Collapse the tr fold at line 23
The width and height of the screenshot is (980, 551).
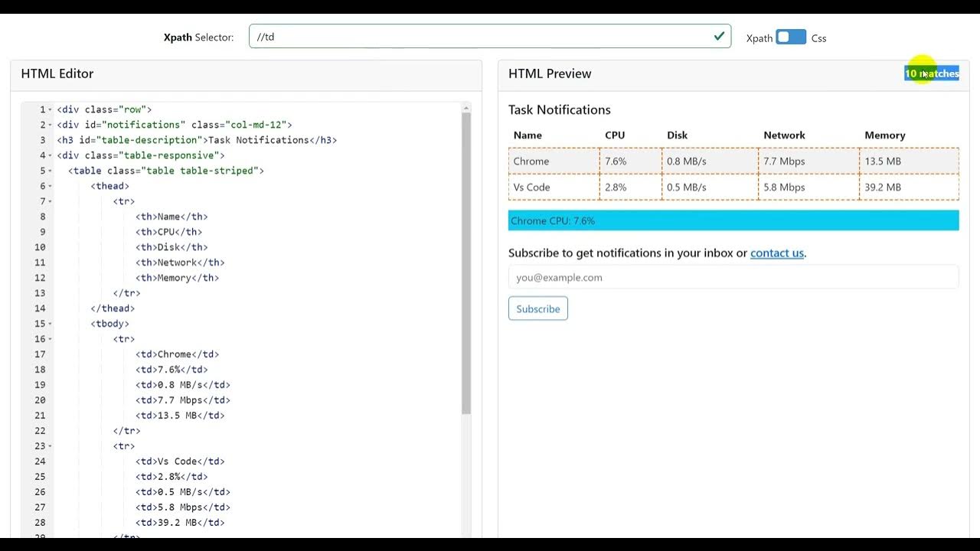tap(50, 446)
